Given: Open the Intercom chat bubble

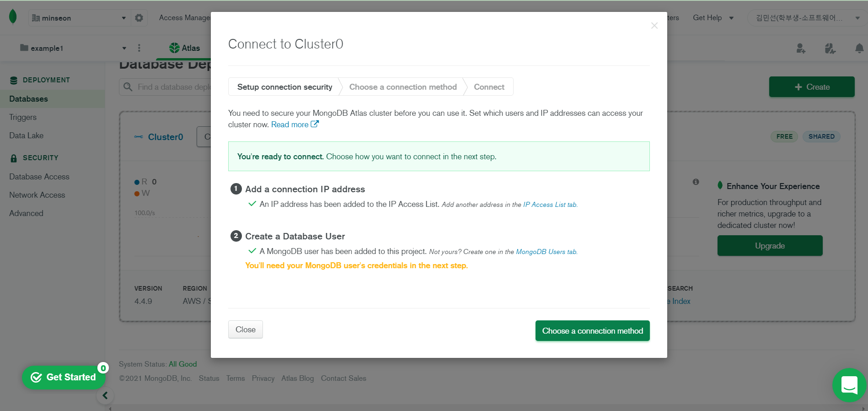Looking at the screenshot, I should (849, 385).
